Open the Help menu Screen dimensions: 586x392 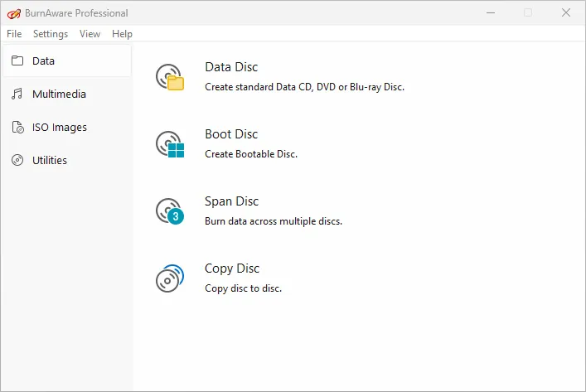[x=122, y=34]
